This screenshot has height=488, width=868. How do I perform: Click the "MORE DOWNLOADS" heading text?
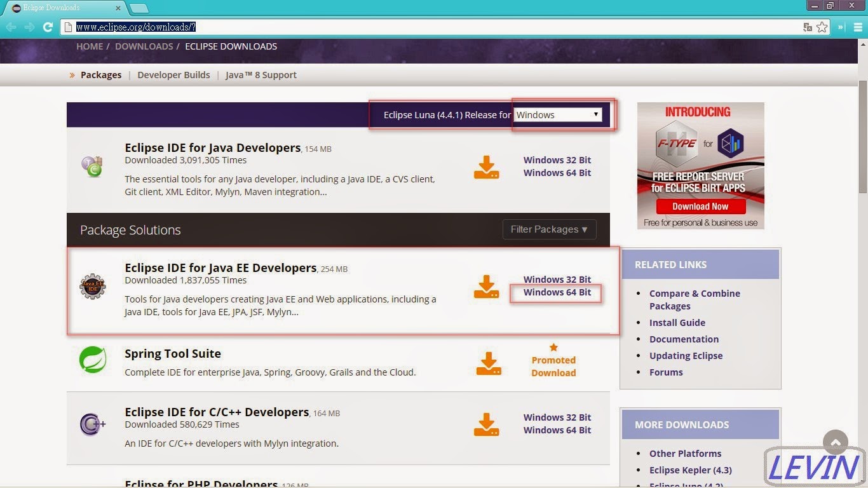(x=682, y=425)
